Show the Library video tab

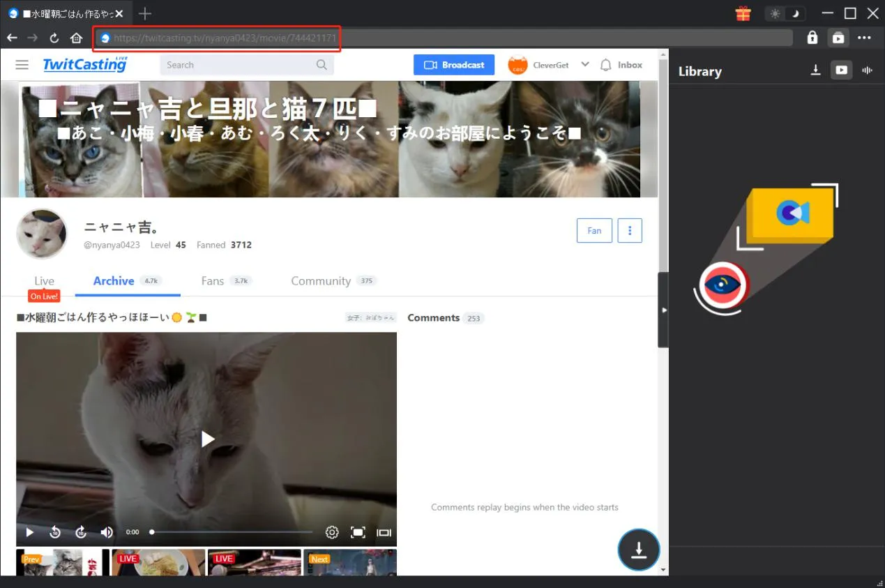tap(841, 70)
